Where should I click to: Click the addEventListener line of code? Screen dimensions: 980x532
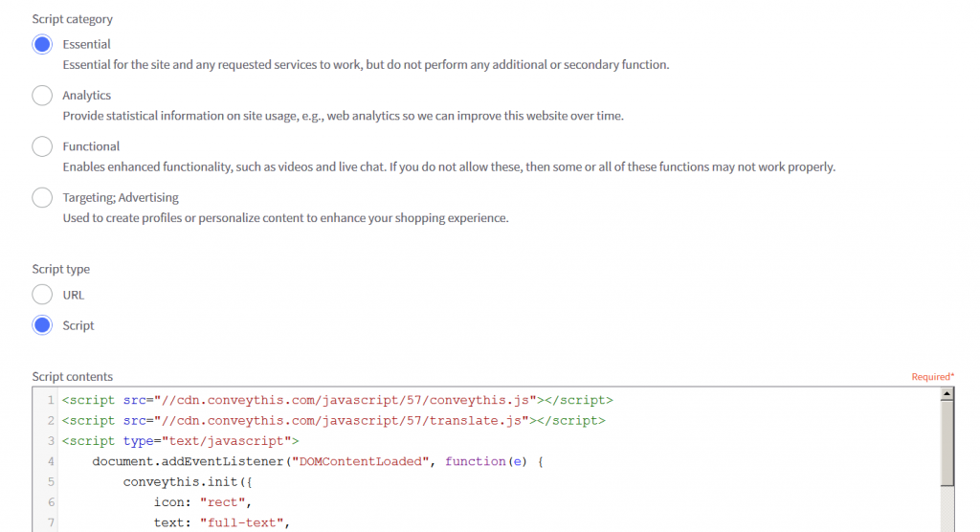click(318, 461)
